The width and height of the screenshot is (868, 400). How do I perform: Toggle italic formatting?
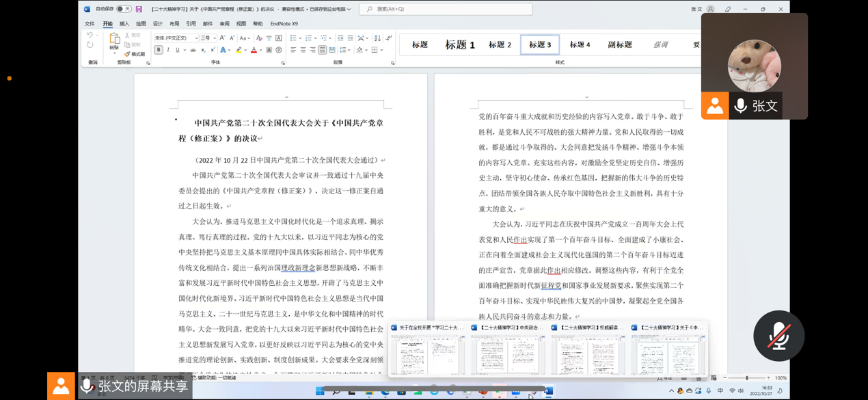point(168,50)
